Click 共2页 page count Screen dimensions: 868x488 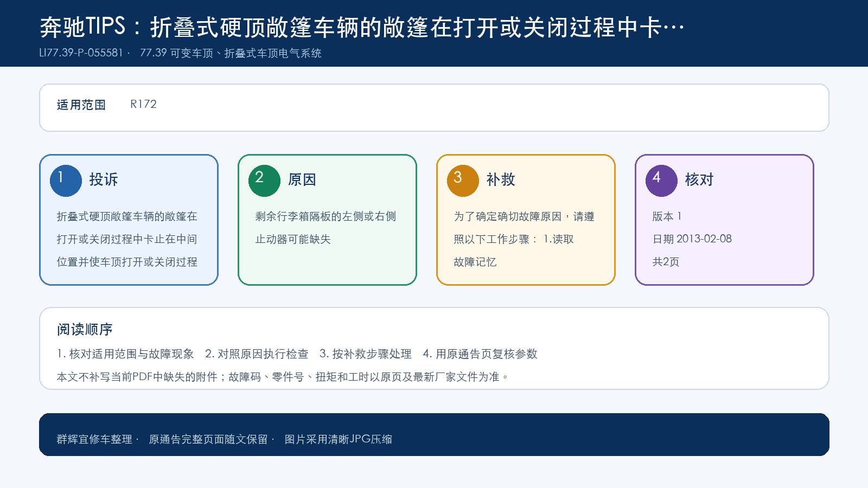tap(666, 262)
